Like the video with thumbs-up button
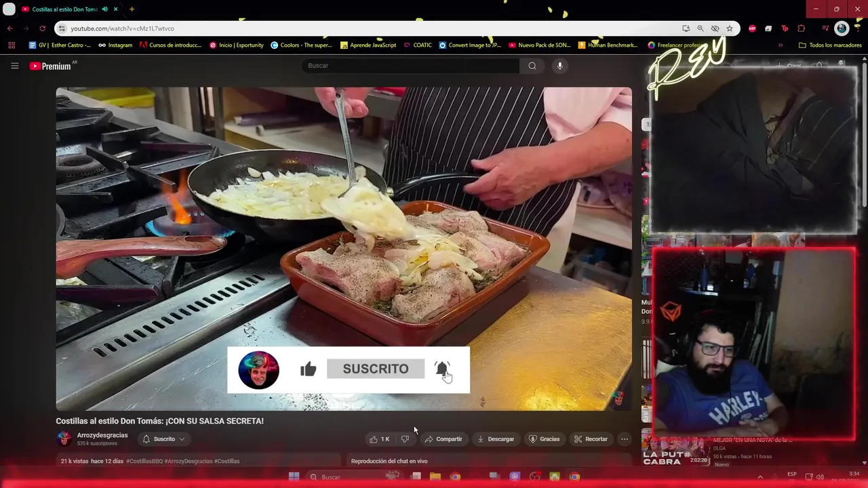 379,439
